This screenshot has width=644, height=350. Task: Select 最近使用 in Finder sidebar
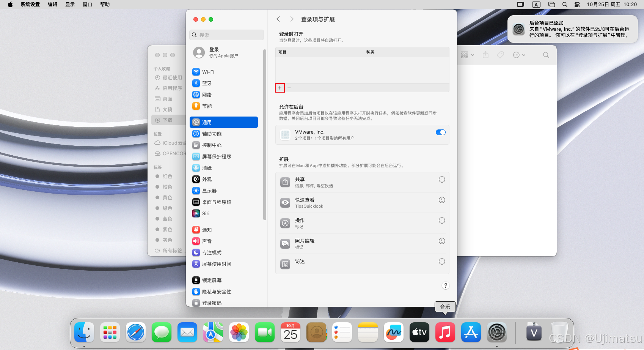pos(169,77)
